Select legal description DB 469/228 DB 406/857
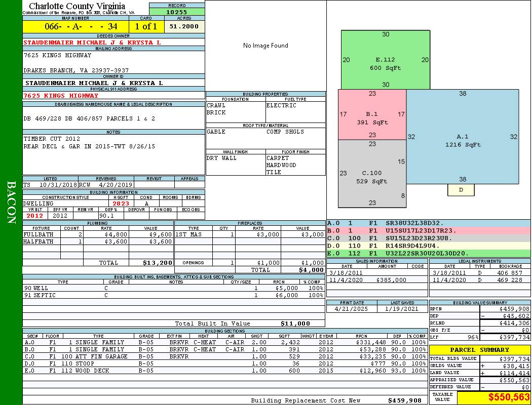532x405 pixels. (89, 118)
